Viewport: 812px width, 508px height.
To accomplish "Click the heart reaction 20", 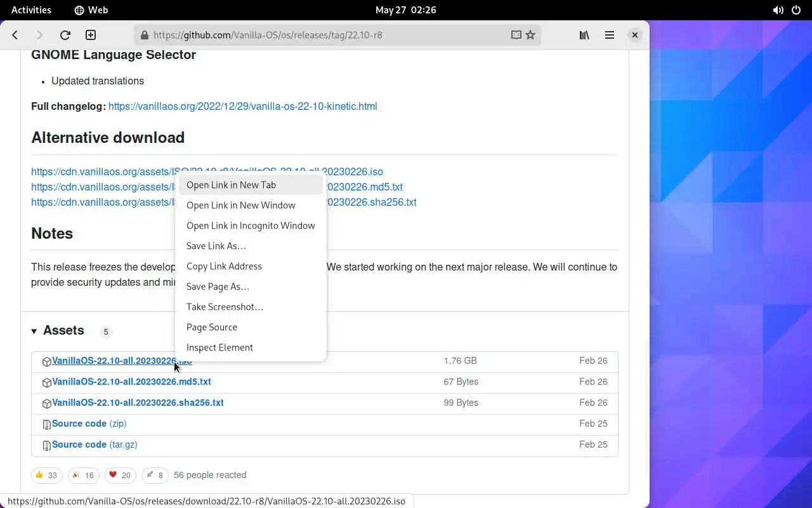I will click(121, 475).
